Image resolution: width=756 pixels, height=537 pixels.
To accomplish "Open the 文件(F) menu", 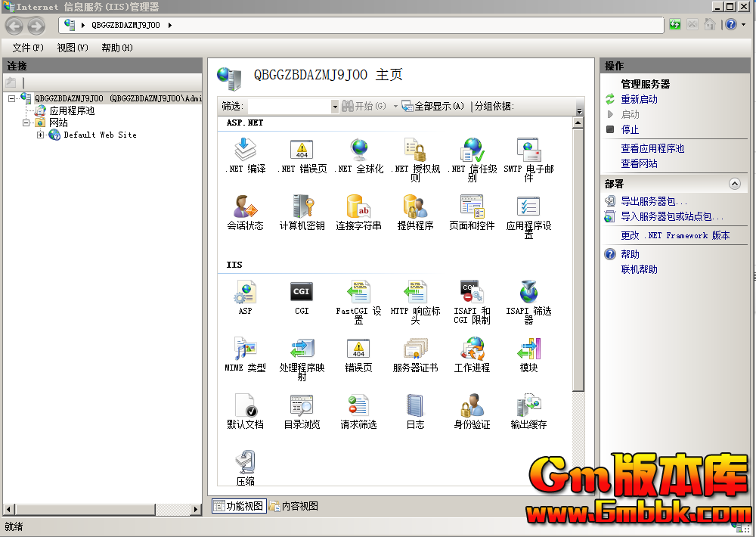I will tap(28, 48).
